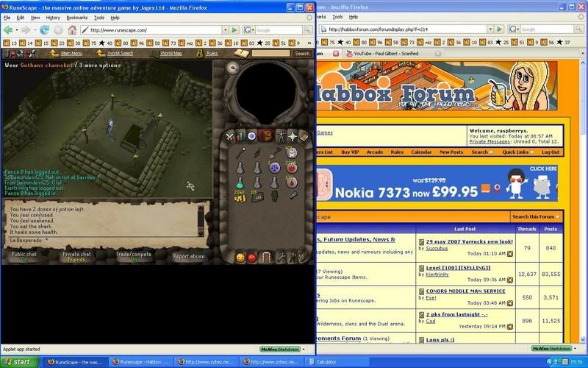Click the RuneScape site search input field
The height and width of the screenshot is (368, 588).
click(x=270, y=53)
